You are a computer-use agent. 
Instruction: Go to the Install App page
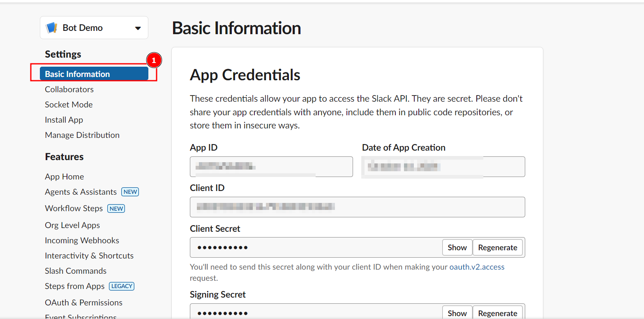(x=64, y=119)
